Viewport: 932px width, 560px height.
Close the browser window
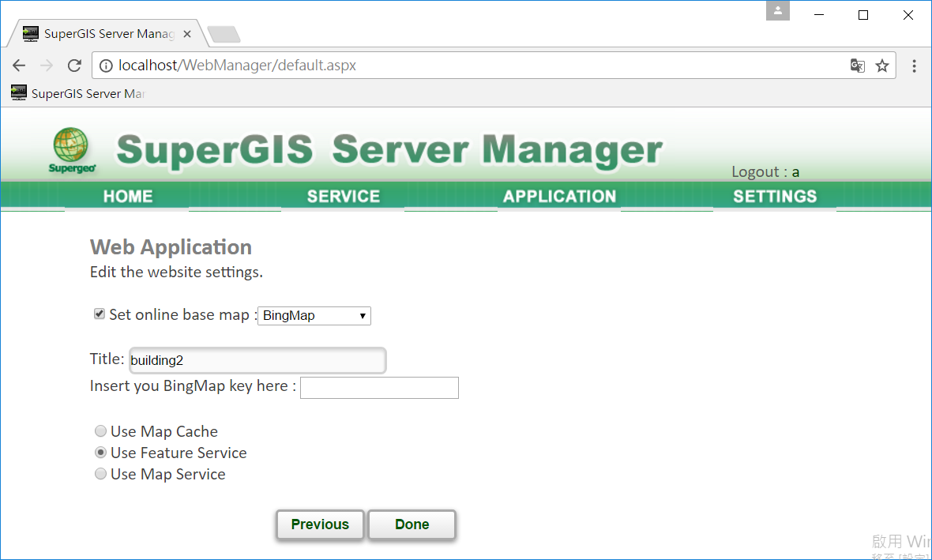908,15
